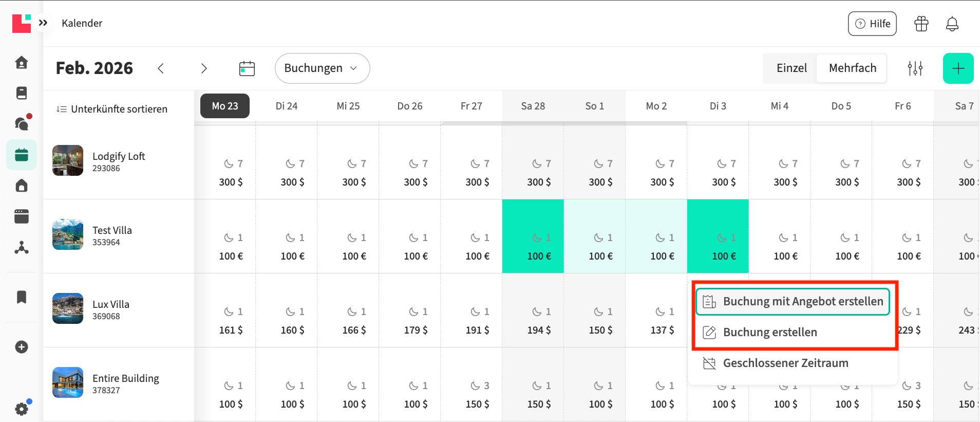The width and height of the screenshot is (980, 422).
Task: Go to previous month arrow
Action: (x=161, y=68)
